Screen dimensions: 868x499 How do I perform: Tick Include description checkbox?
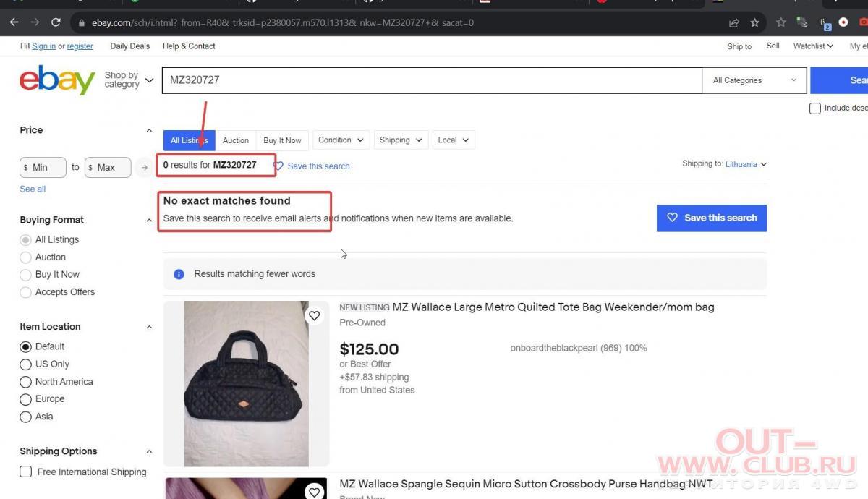[815, 108]
